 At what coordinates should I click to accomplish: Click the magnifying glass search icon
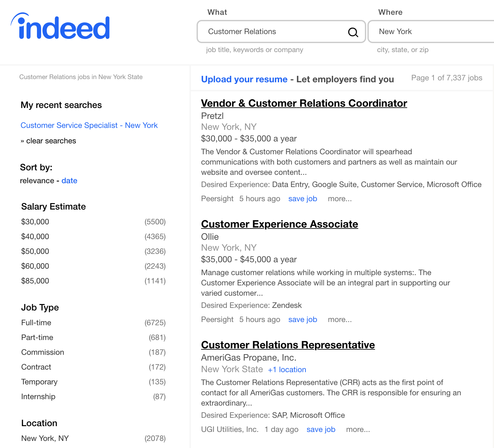(x=353, y=32)
